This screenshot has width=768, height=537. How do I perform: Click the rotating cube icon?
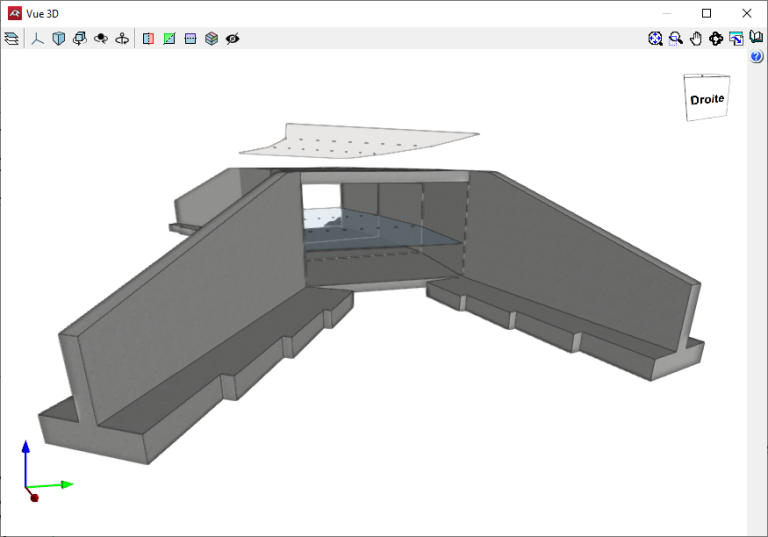click(x=80, y=38)
